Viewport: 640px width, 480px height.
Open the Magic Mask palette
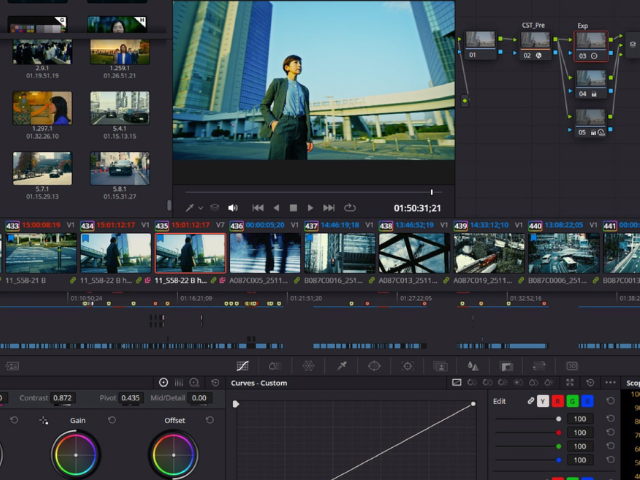440,366
